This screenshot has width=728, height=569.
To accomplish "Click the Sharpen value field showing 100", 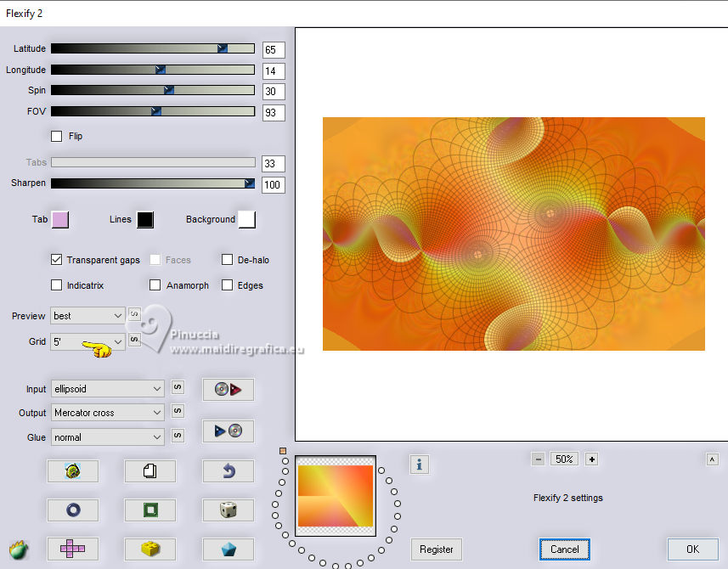I will click(x=274, y=185).
